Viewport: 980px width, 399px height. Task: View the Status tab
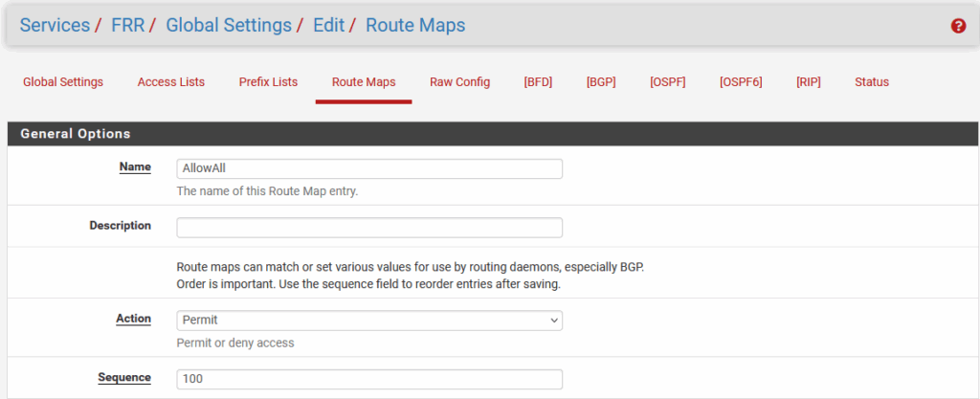(872, 82)
